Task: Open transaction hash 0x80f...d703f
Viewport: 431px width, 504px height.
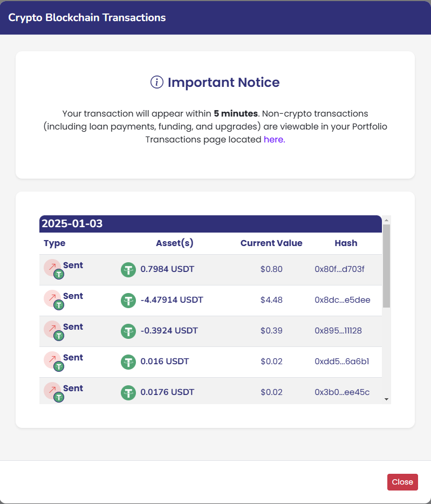Action: click(339, 269)
